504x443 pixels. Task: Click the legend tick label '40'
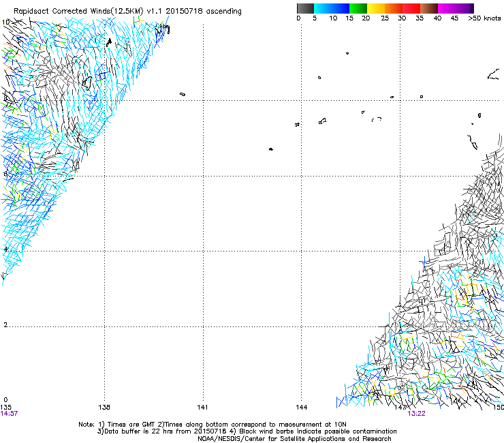pos(437,18)
